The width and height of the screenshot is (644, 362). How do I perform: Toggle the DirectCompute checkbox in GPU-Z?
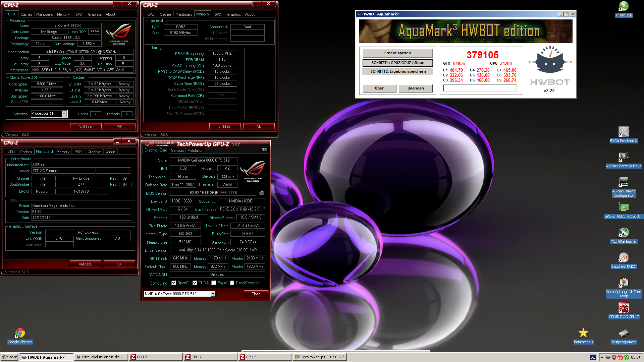232,283
